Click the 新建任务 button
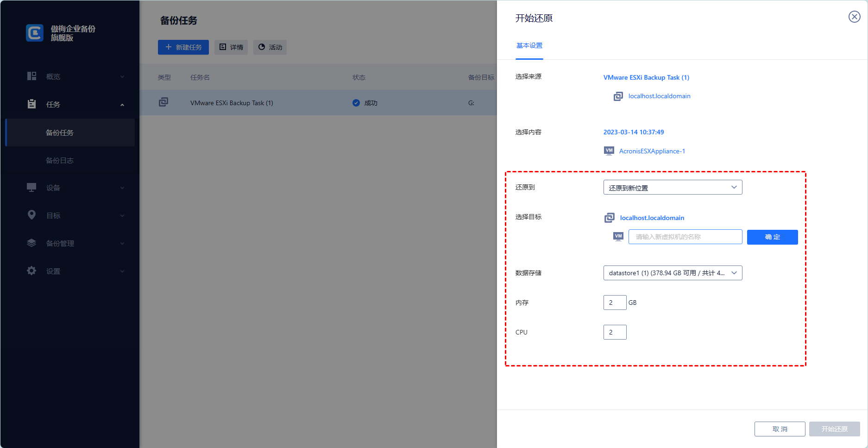Screen dimensions: 868x448 [x=183, y=47]
